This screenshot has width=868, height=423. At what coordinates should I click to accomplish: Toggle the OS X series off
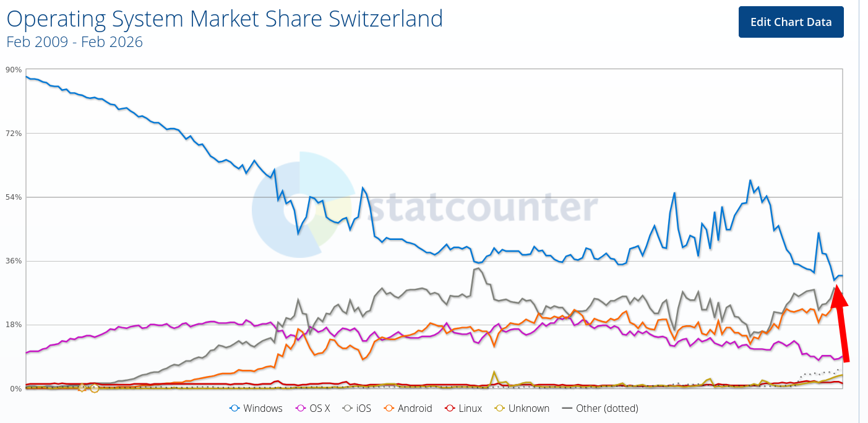(314, 408)
